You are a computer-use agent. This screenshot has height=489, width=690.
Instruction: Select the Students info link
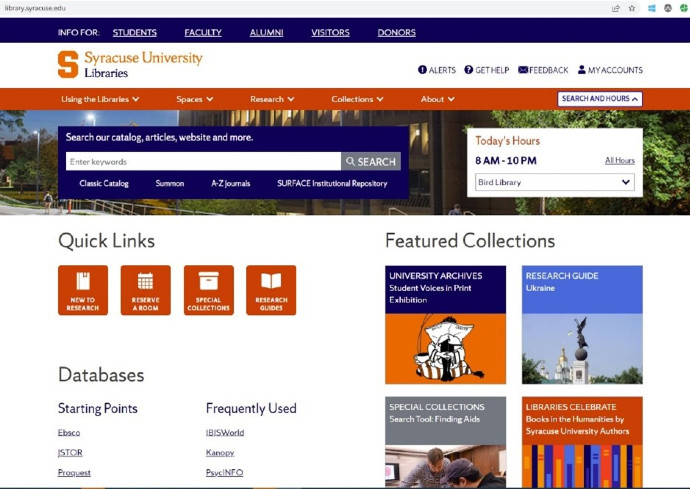click(135, 32)
